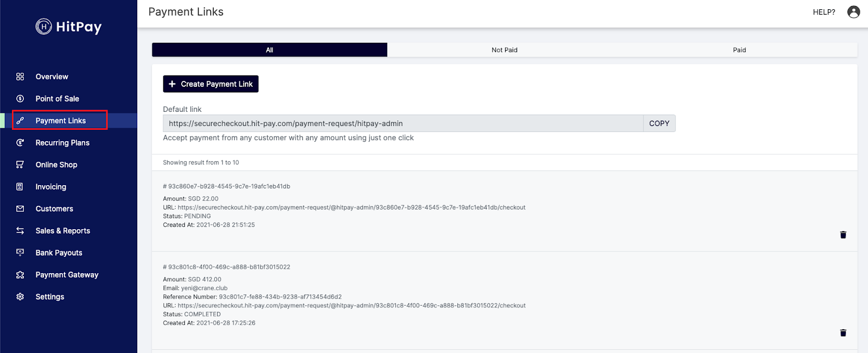Open Payment Gateway settings
868x353 pixels.
coord(67,275)
